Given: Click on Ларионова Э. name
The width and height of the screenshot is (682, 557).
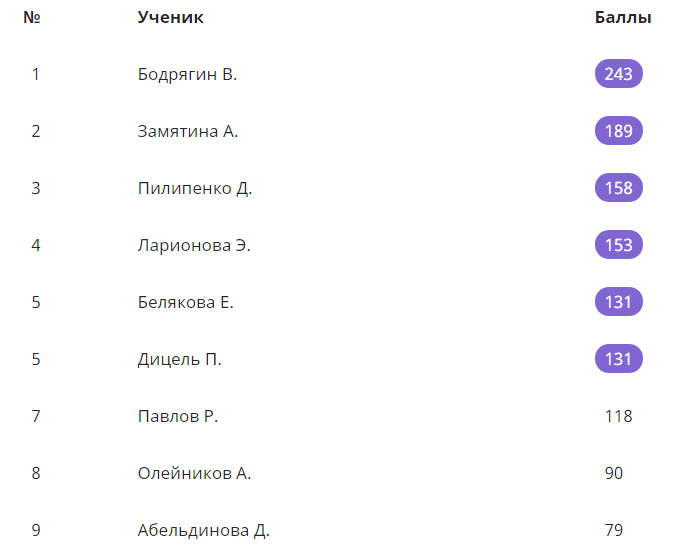Looking at the screenshot, I should (x=194, y=245).
